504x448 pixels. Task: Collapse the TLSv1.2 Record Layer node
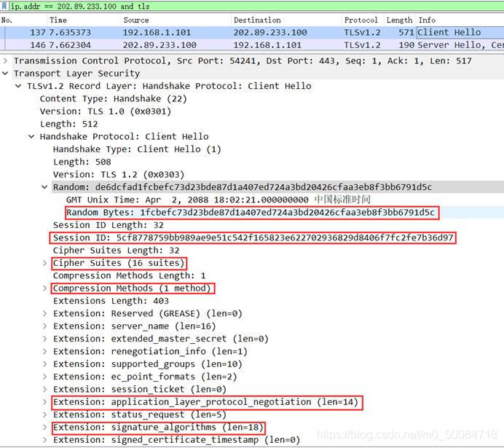(18, 86)
